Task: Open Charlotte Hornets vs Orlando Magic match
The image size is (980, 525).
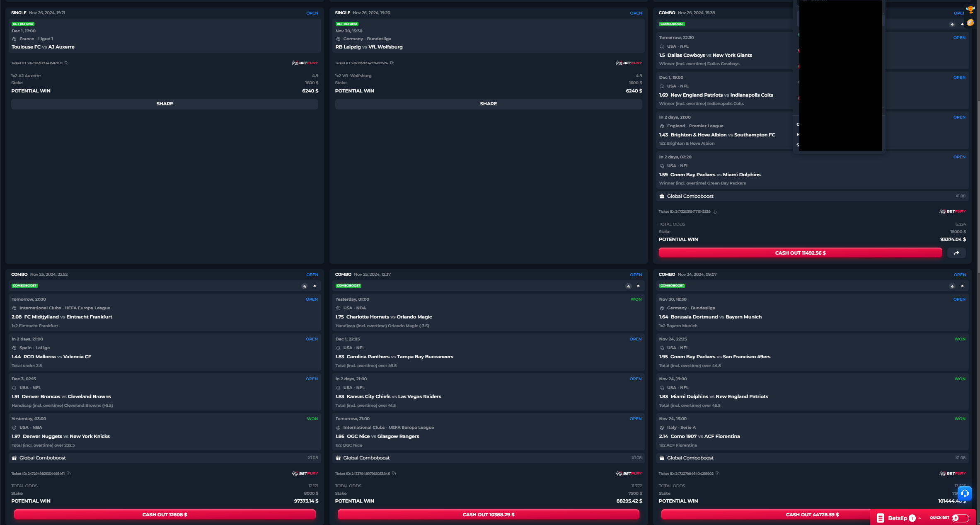Action: coord(389,317)
